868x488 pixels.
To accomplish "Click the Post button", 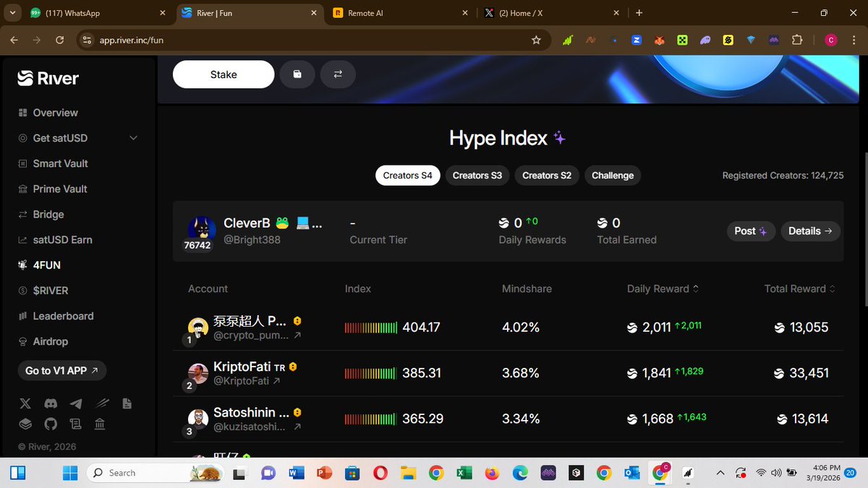I will [751, 231].
